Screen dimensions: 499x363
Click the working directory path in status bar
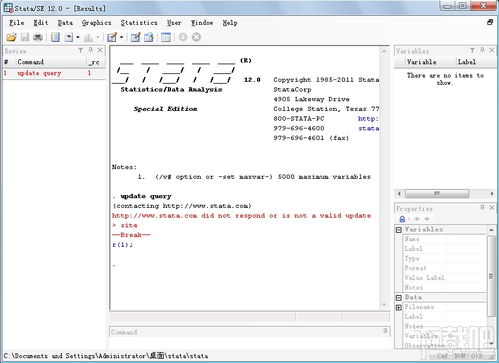(x=106, y=356)
